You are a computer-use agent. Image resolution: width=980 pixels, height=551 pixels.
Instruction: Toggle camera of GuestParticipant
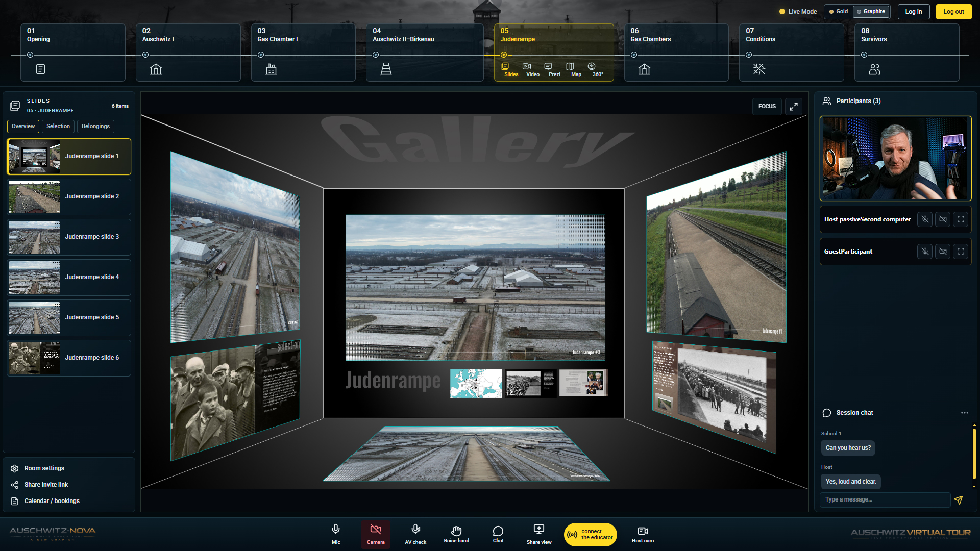(943, 252)
